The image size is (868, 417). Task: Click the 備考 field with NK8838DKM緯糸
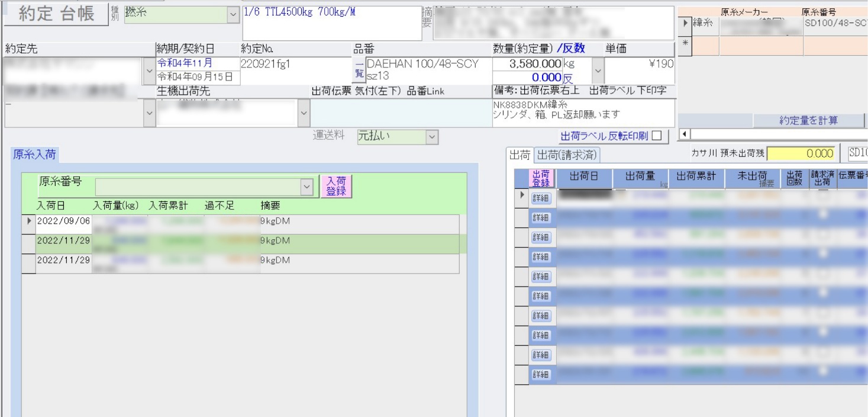click(583, 113)
